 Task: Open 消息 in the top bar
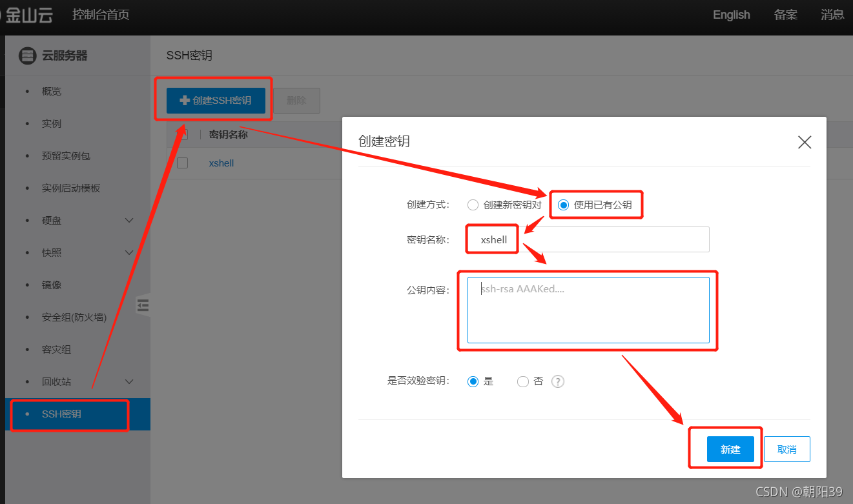click(832, 15)
